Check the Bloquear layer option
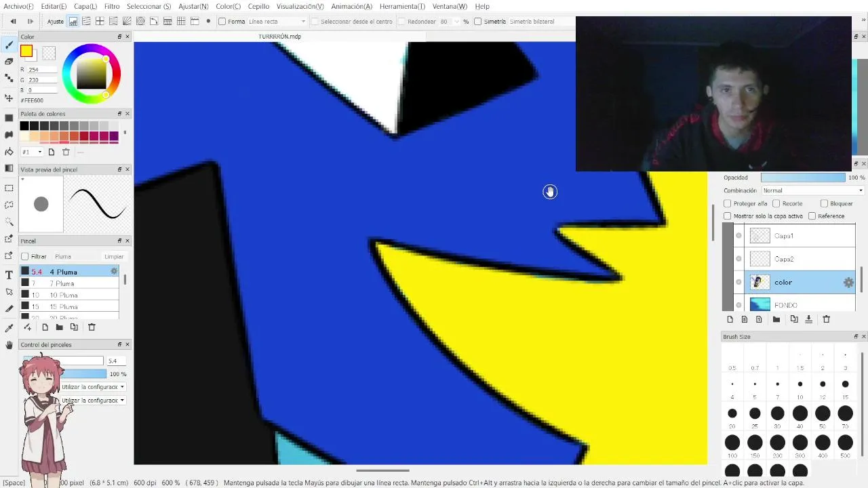Screen dimensions: 868x488 coord(824,203)
